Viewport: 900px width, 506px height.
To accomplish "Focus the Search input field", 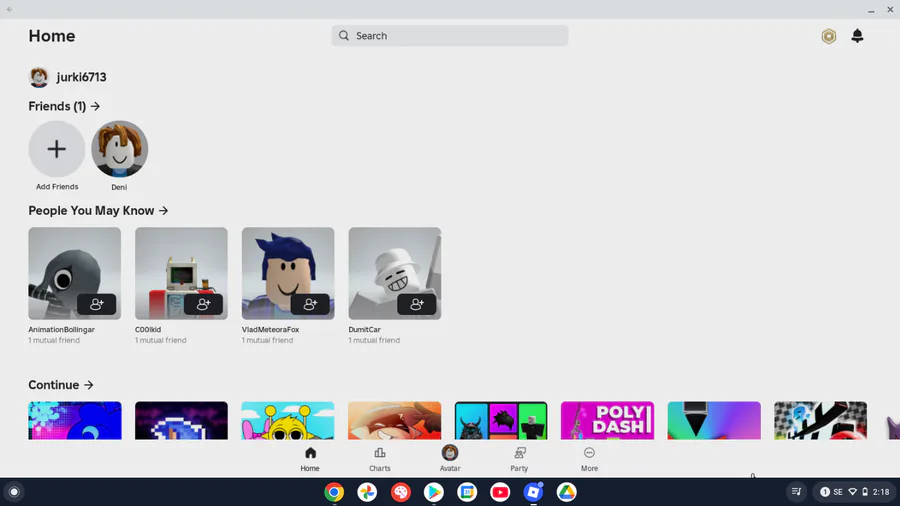I will tap(449, 36).
